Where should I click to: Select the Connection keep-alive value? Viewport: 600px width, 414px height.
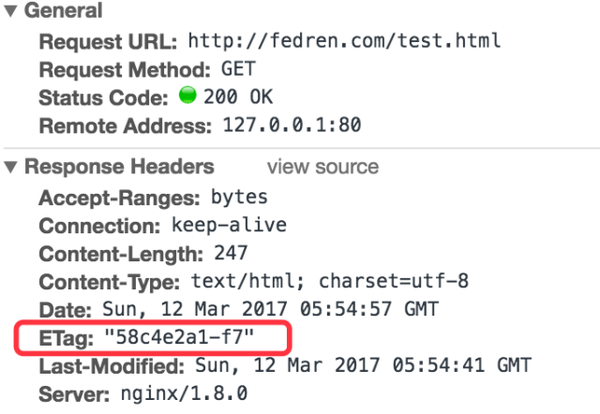pyautogui.click(x=229, y=225)
